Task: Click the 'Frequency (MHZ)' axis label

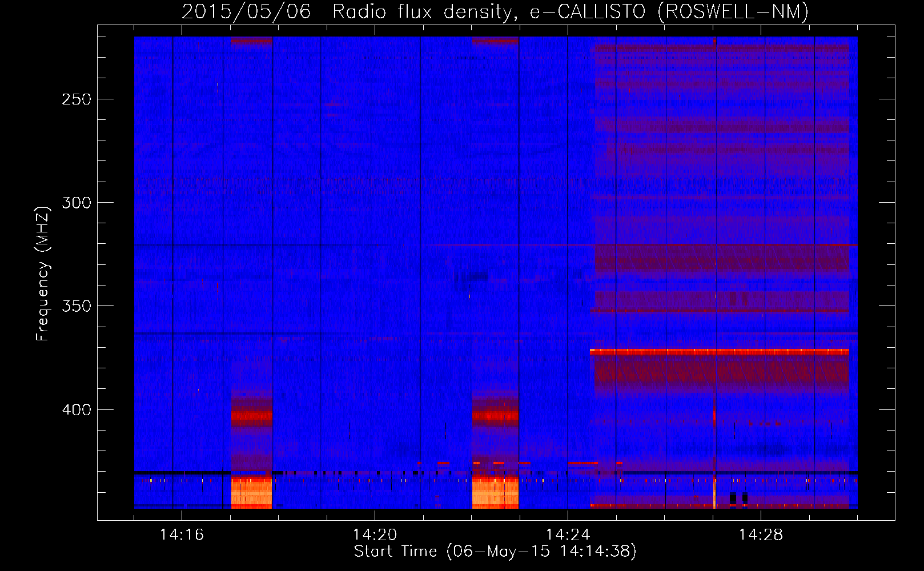Action: (43, 274)
